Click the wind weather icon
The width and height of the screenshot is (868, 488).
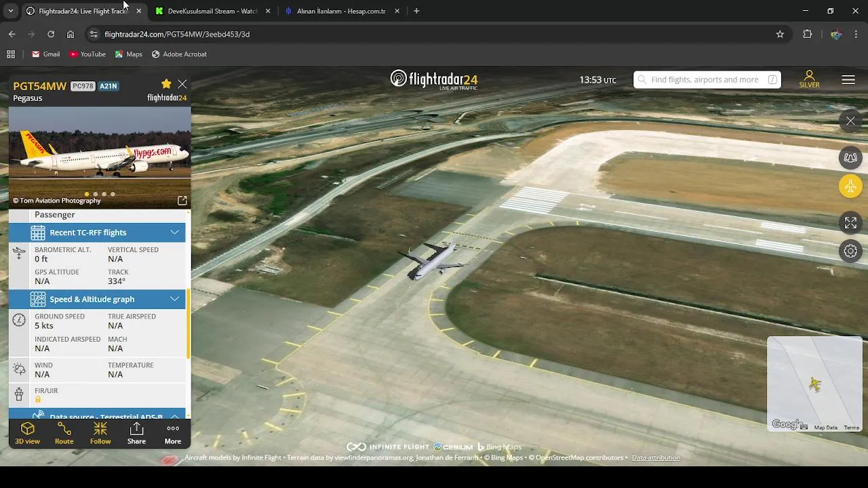click(x=19, y=369)
